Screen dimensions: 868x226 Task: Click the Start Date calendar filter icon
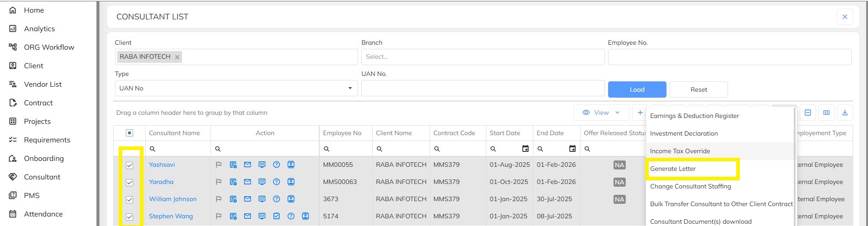(525, 149)
